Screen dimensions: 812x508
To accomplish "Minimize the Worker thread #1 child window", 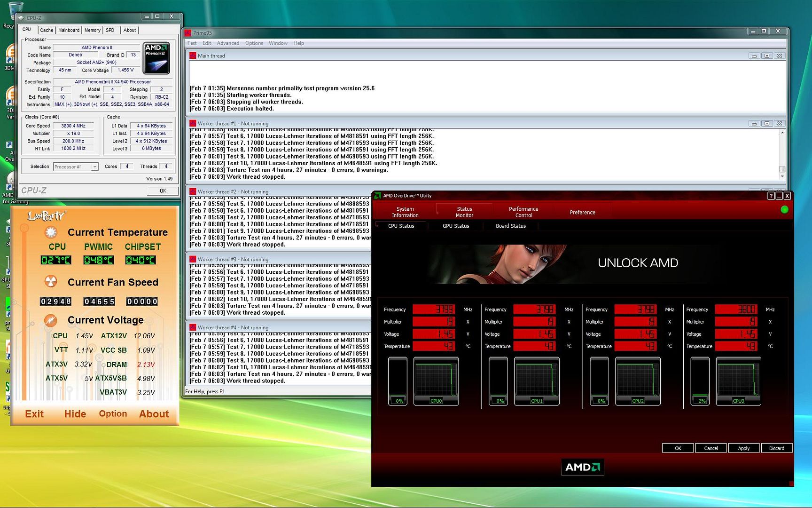I will pyautogui.click(x=754, y=124).
